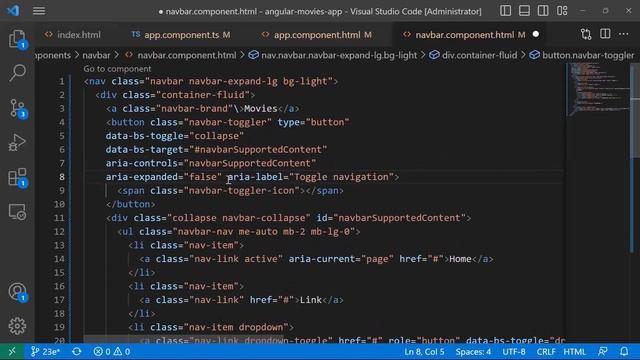Click "collapse navbar-collapse" on line 11
Screen dimensions: 640x360
click(x=239, y=218)
